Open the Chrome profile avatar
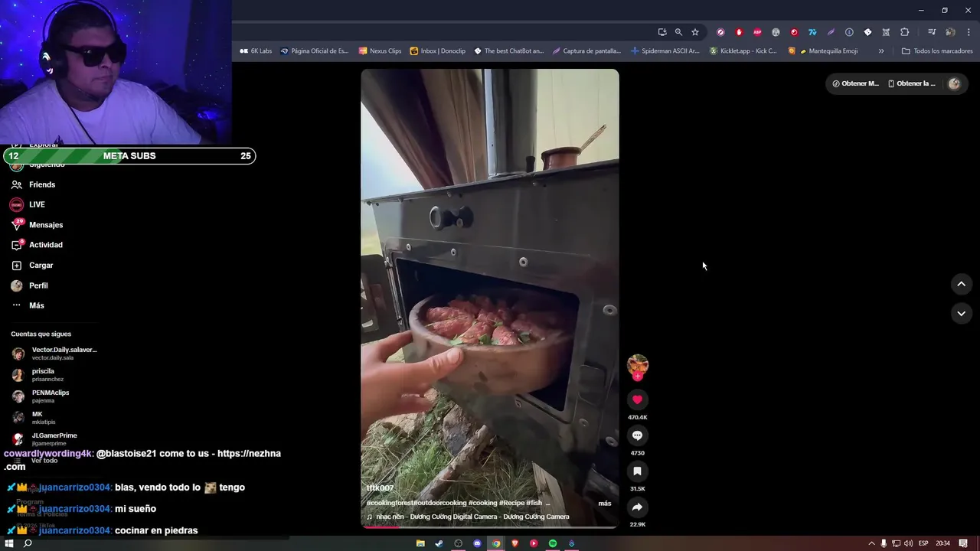 click(x=950, y=32)
